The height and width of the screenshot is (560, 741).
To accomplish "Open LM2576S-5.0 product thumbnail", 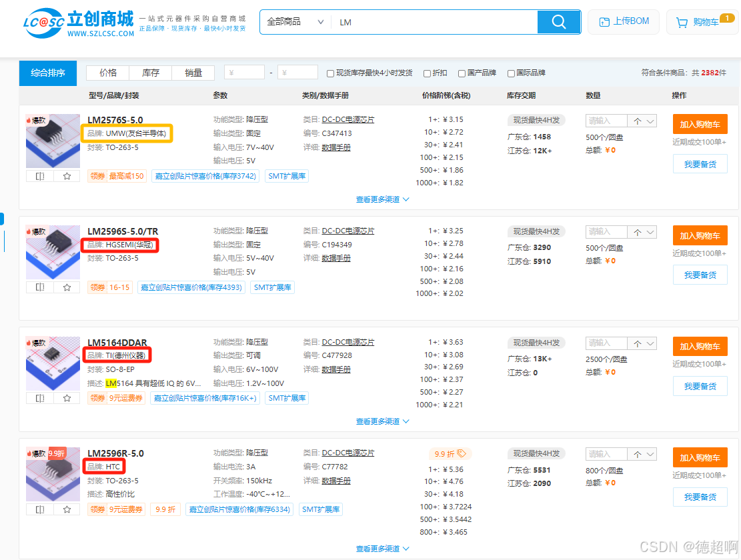I will point(53,141).
